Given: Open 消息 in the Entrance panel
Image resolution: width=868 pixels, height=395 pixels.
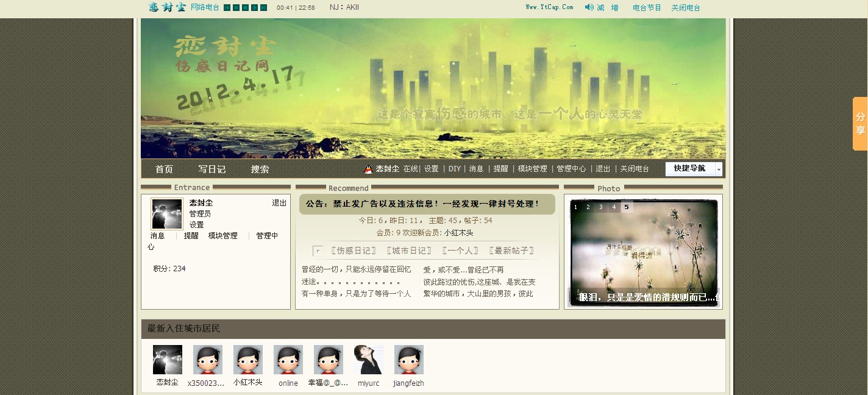Looking at the screenshot, I should (x=157, y=236).
